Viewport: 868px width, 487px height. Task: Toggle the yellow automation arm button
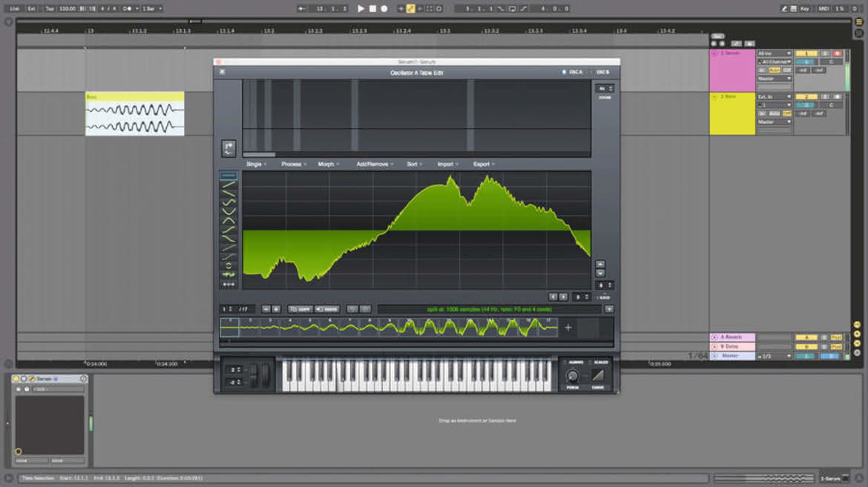[411, 8]
